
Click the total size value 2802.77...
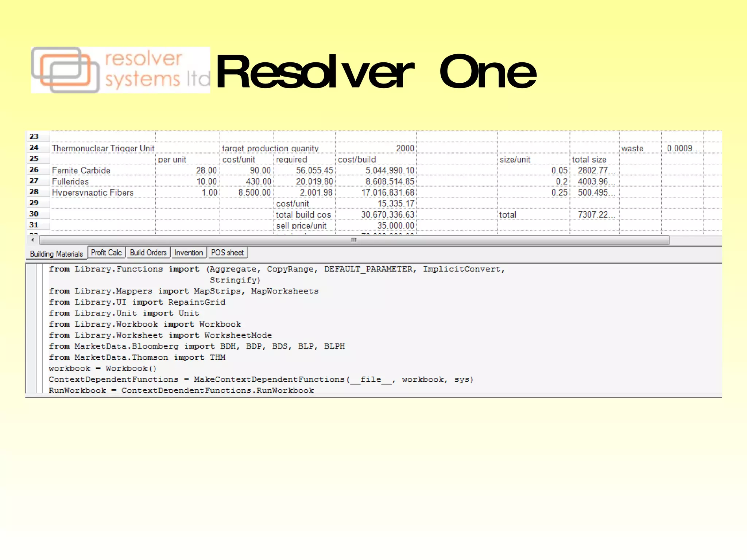[x=595, y=170]
